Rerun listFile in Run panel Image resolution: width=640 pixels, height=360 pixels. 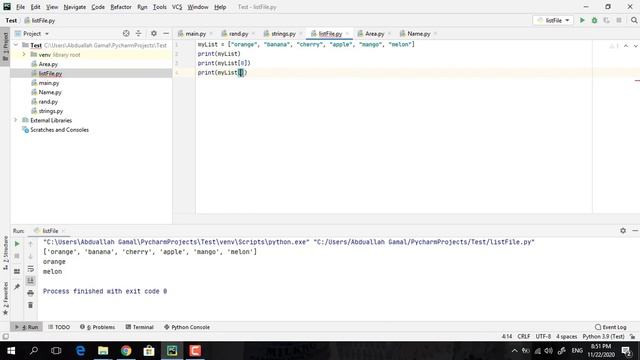17,244
